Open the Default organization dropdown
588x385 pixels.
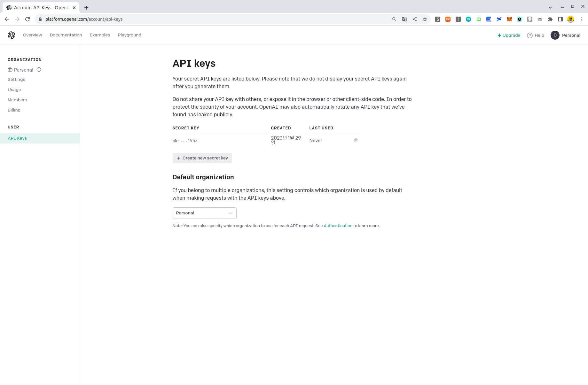204,213
